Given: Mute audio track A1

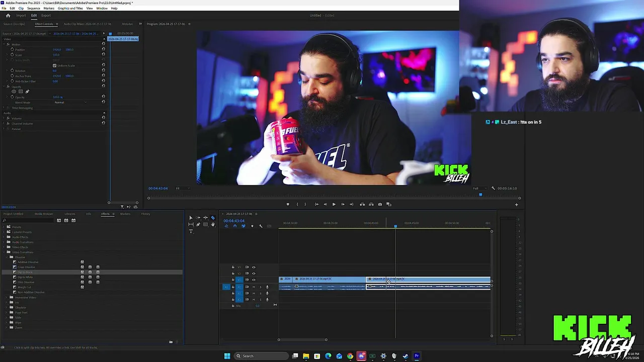Looking at the screenshot, I should point(254,287).
